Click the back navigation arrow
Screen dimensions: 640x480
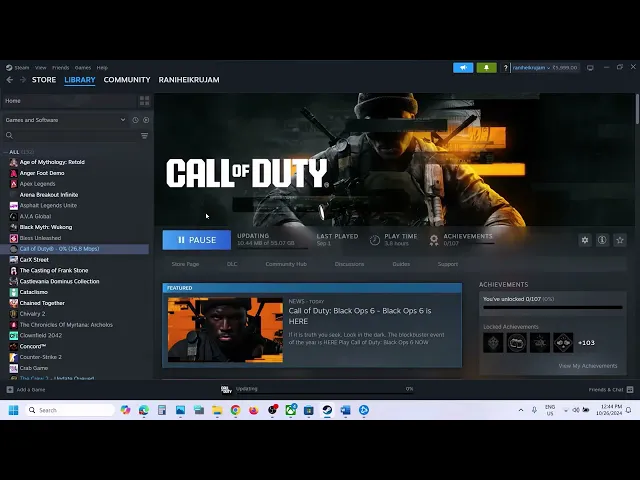click(10, 80)
